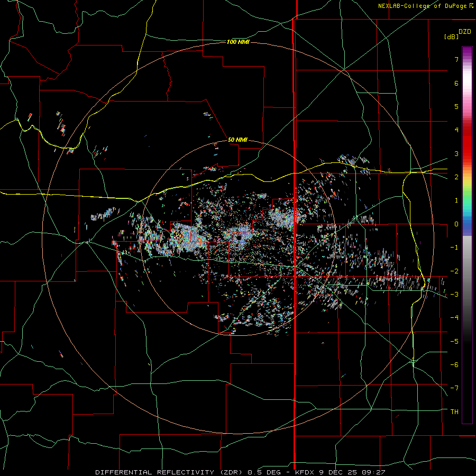The image size is (476, 476).
Task: Click the 3 value on the scale
Action: coord(456,153)
